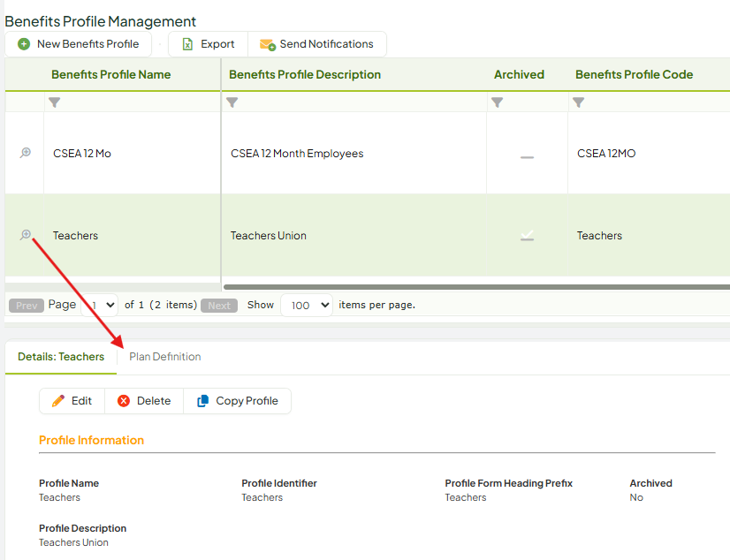
Task: Click the red X Delete icon
Action: [124, 401]
